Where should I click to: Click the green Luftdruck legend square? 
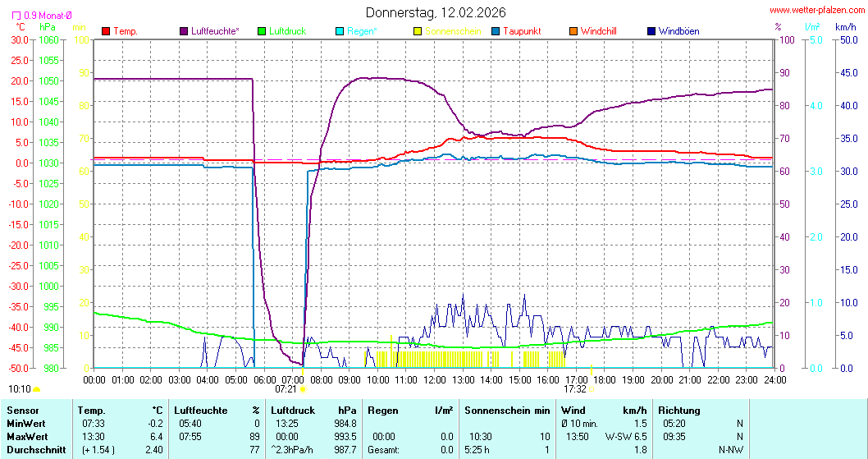tap(262, 31)
